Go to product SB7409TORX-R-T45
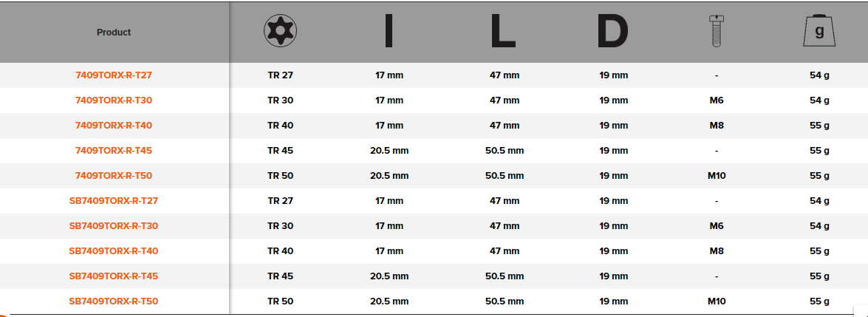Viewport: 868px width, 317px height. [x=114, y=276]
